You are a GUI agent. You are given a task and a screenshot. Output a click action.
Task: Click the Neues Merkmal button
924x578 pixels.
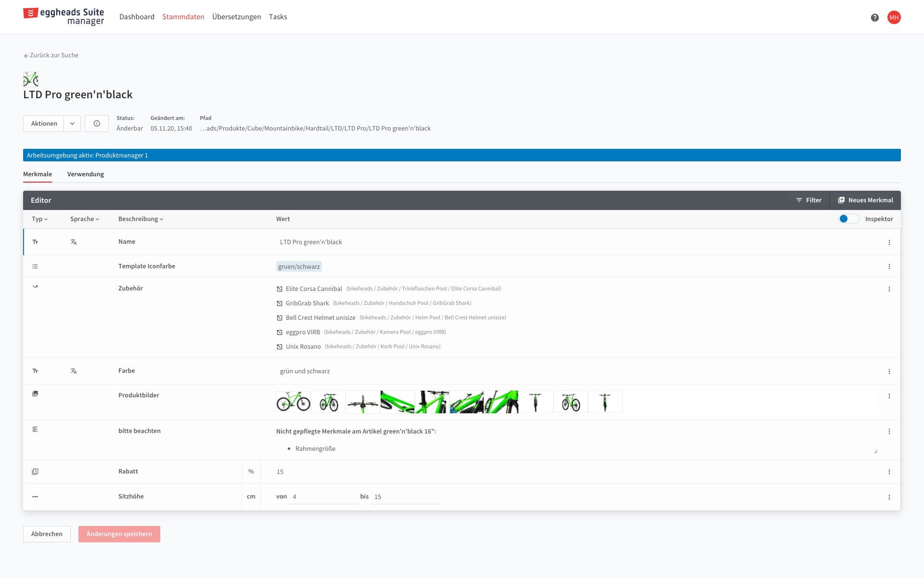click(865, 200)
